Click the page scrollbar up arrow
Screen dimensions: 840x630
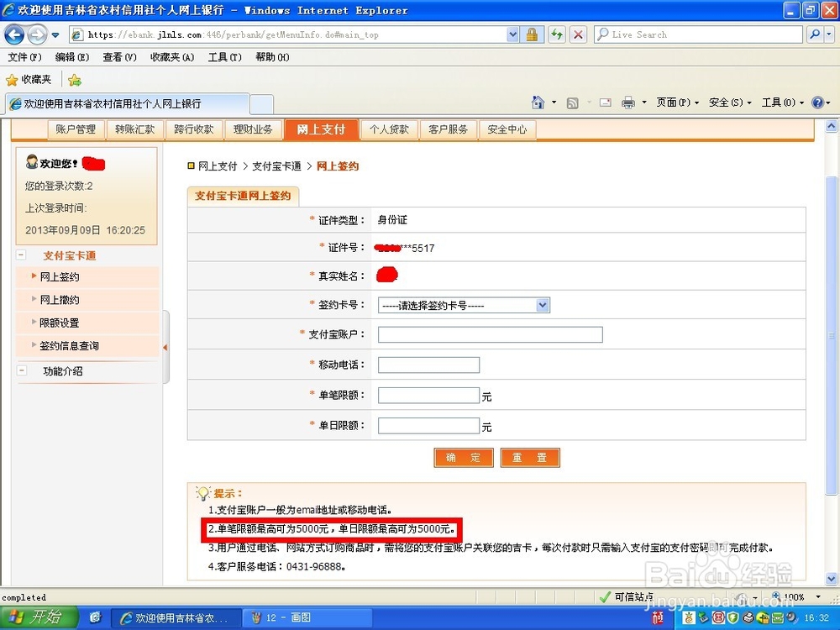(x=831, y=127)
